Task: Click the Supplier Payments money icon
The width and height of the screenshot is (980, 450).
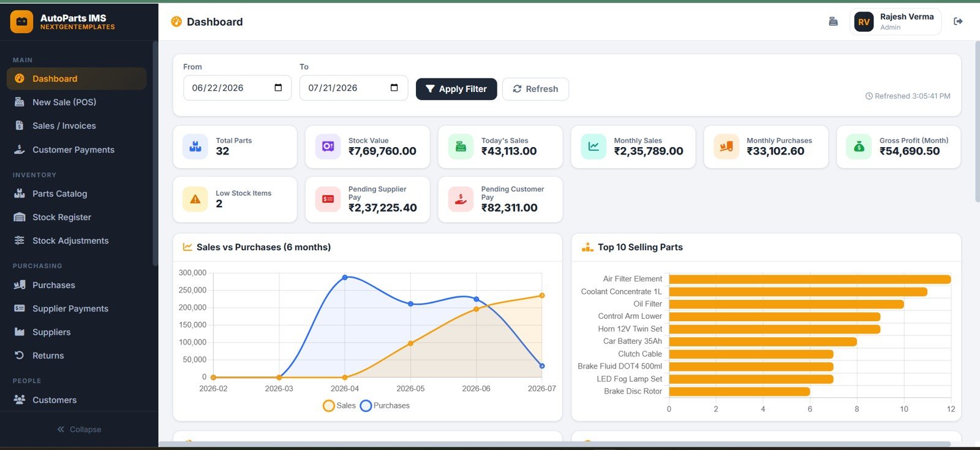Action: (20, 308)
